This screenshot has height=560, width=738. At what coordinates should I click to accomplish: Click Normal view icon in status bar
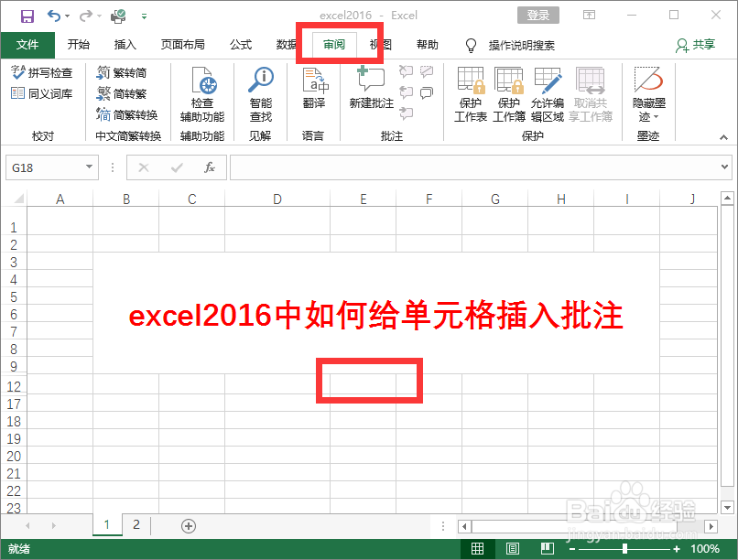click(477, 549)
